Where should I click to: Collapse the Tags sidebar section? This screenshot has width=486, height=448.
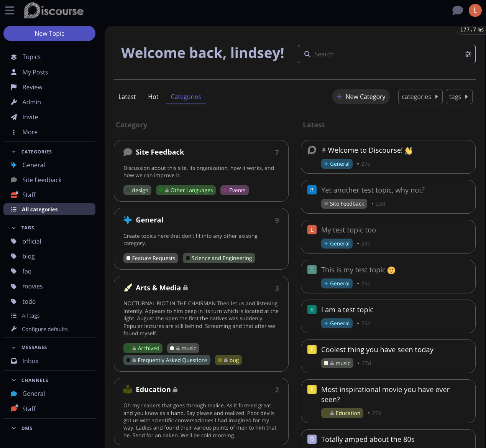pos(14,228)
